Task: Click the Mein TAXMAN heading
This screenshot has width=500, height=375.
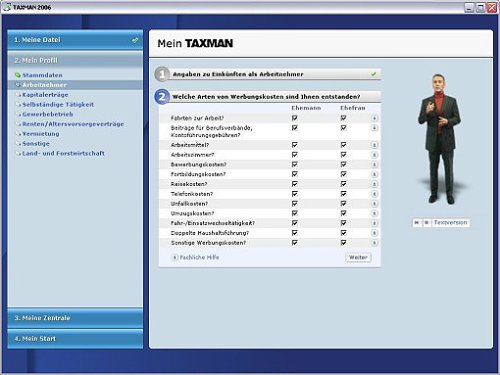Action: (x=195, y=43)
